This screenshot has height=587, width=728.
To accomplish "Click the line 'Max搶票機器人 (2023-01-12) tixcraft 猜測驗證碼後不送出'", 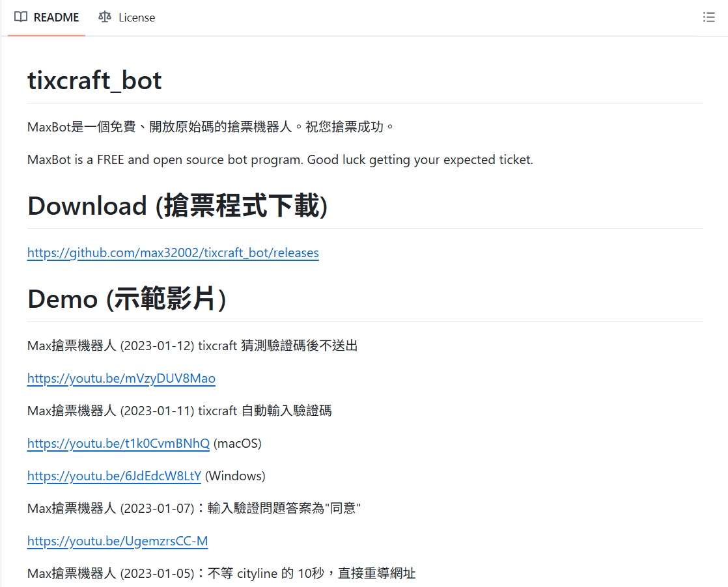I will click(192, 346).
